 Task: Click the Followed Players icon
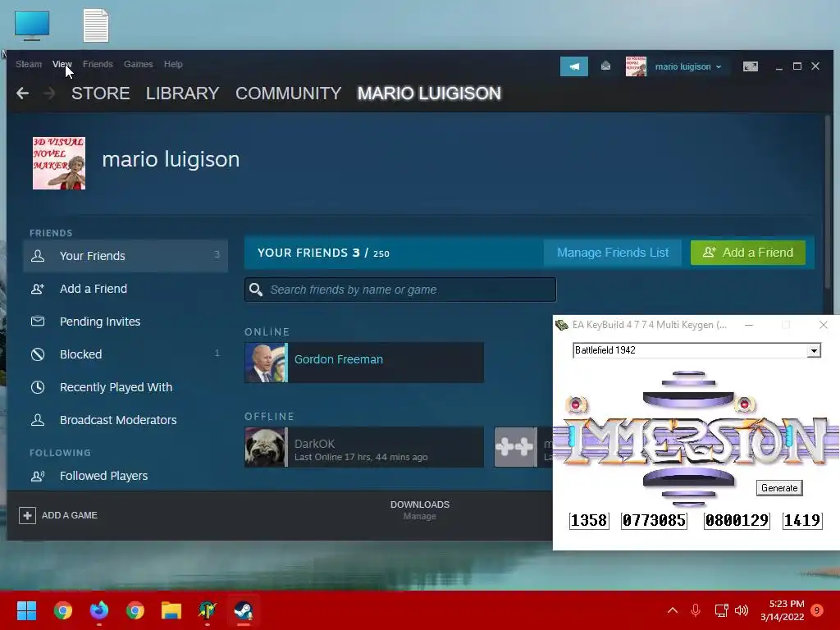coord(38,476)
